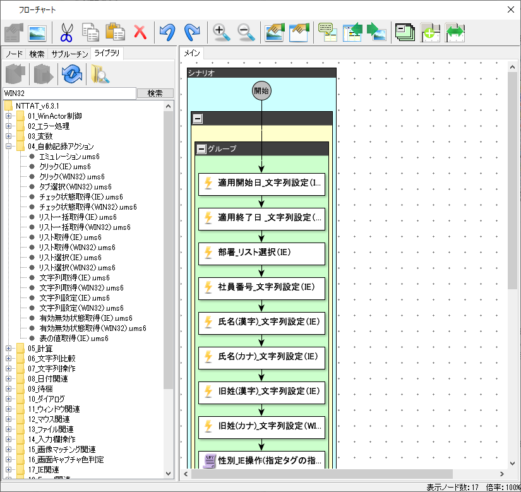Select the 旧姓(カナ)_文字列設定 node
Screen dimensions: 521x492
(261, 427)
